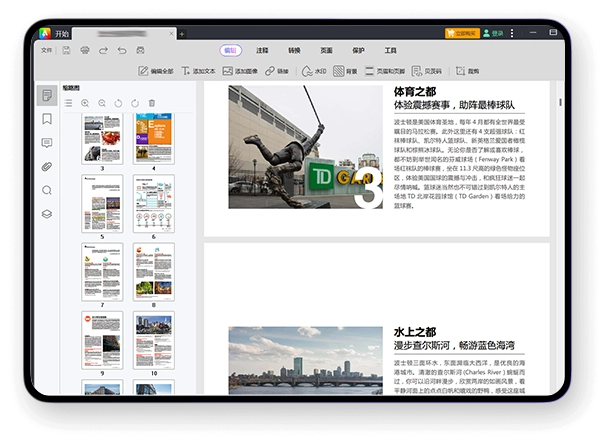Rotate page clockwise in thumbnail panel
Image resolution: width=608 pixels, height=444 pixels.
(135, 103)
